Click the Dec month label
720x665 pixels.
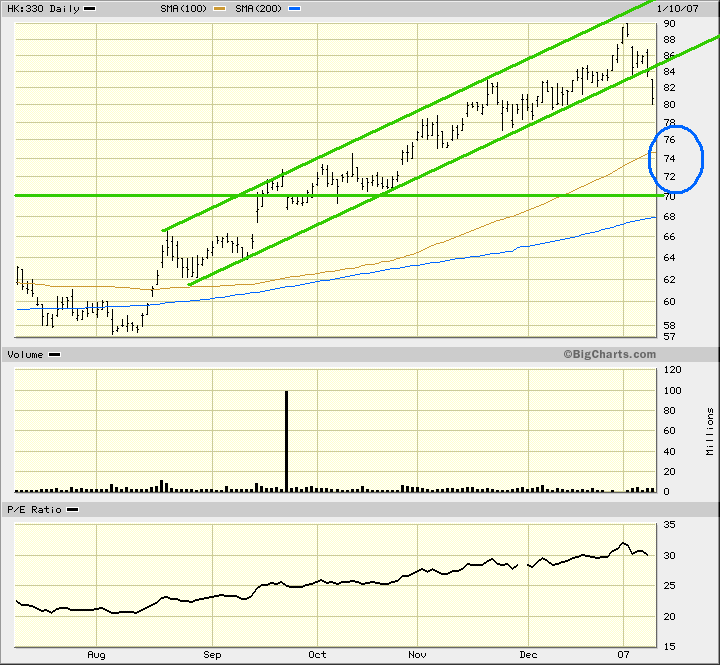click(x=529, y=654)
